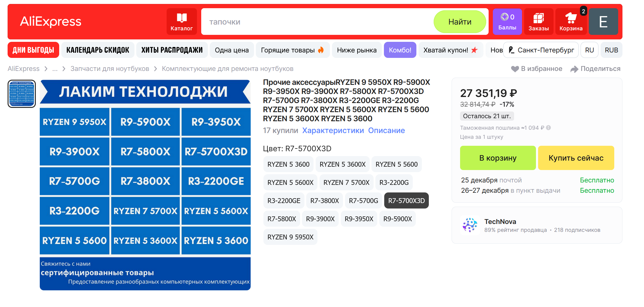644x307 pixels.
Task: Select the R3-2200GE variant
Action: (x=284, y=201)
